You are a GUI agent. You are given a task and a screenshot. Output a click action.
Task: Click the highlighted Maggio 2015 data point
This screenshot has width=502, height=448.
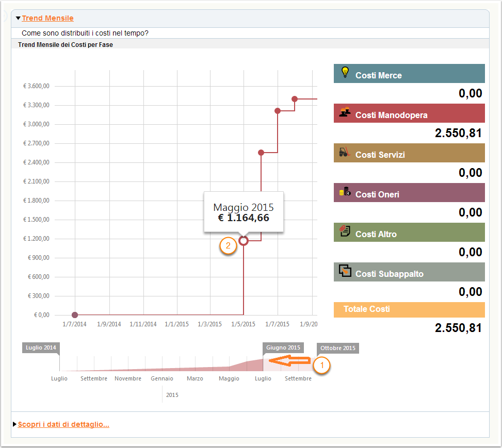pyautogui.click(x=244, y=241)
